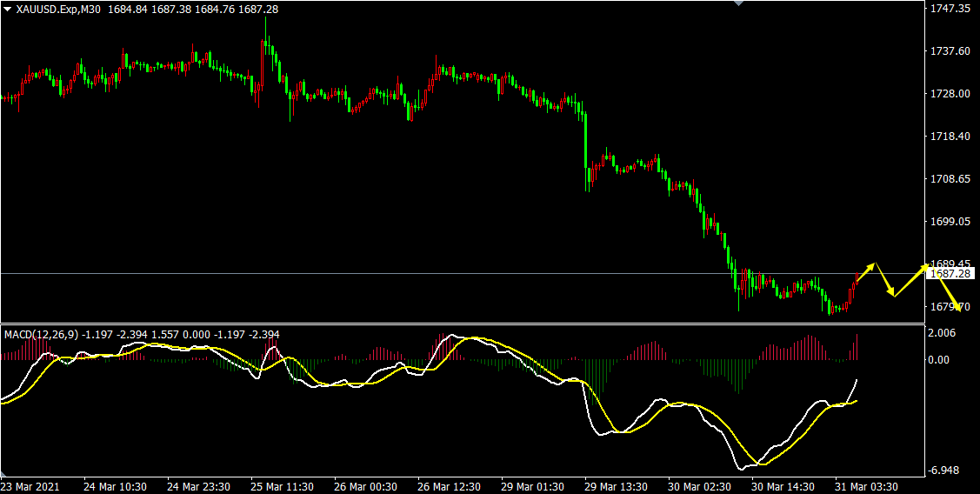980x494 pixels.
Task: Click the 1718.40 price scale label
Action: (x=950, y=137)
